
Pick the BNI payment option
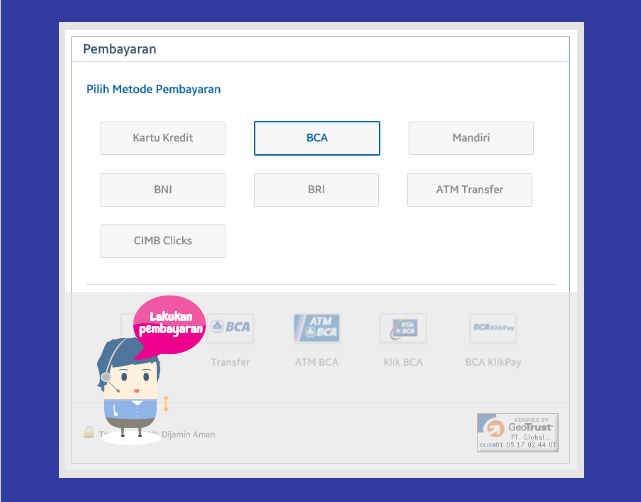(x=163, y=190)
